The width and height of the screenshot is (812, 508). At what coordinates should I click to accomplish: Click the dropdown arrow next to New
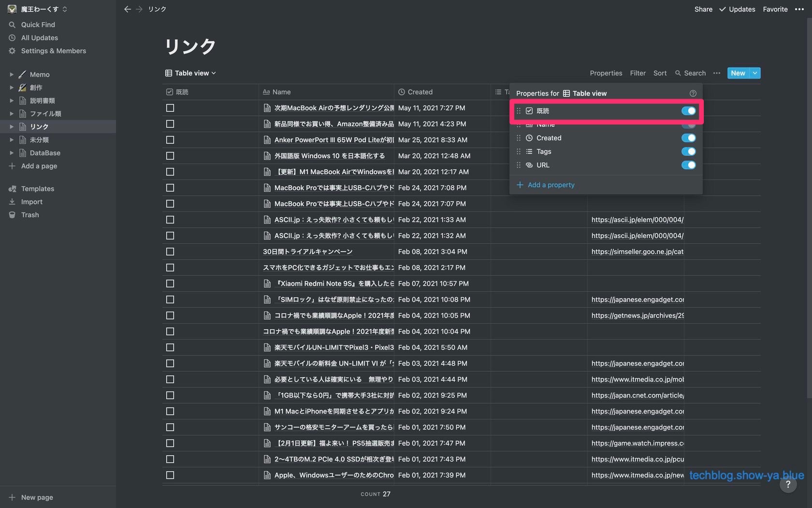click(755, 73)
